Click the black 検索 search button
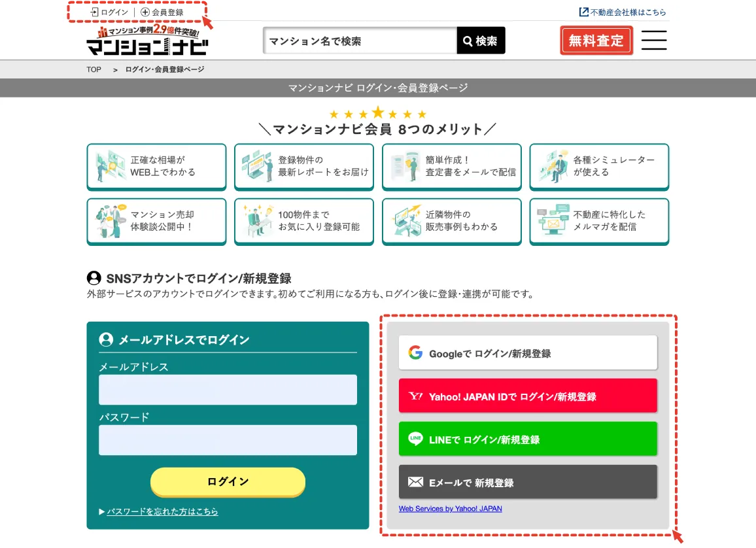 tap(481, 41)
